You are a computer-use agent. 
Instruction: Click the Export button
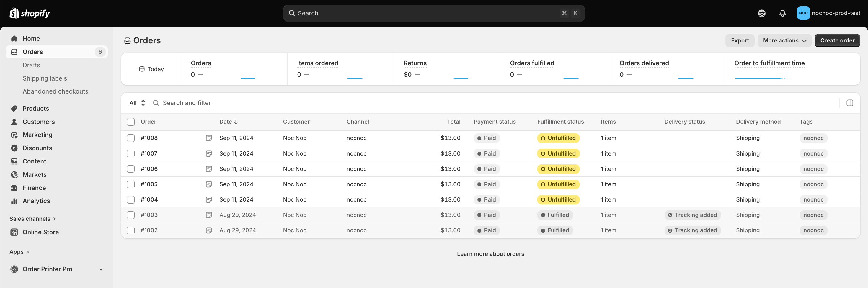(740, 40)
